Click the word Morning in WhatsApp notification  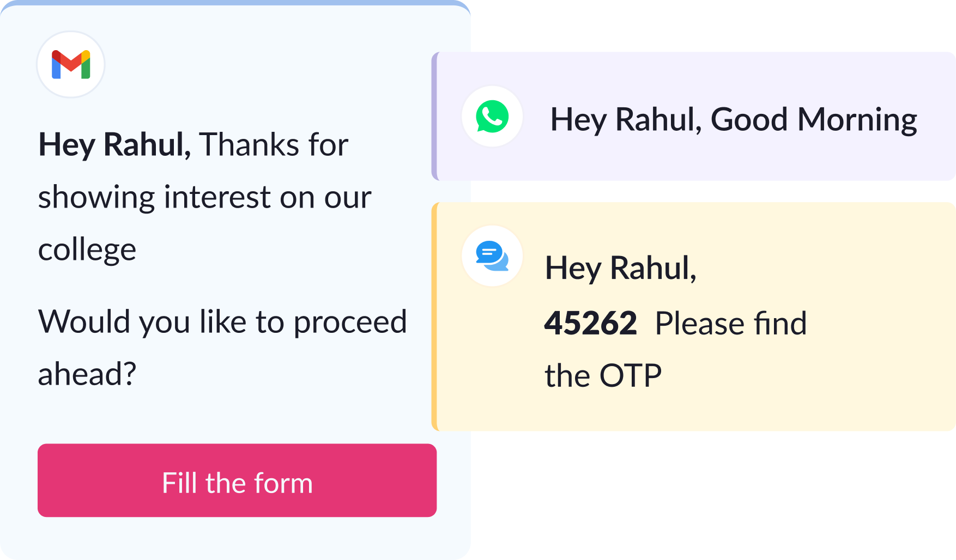857,120
